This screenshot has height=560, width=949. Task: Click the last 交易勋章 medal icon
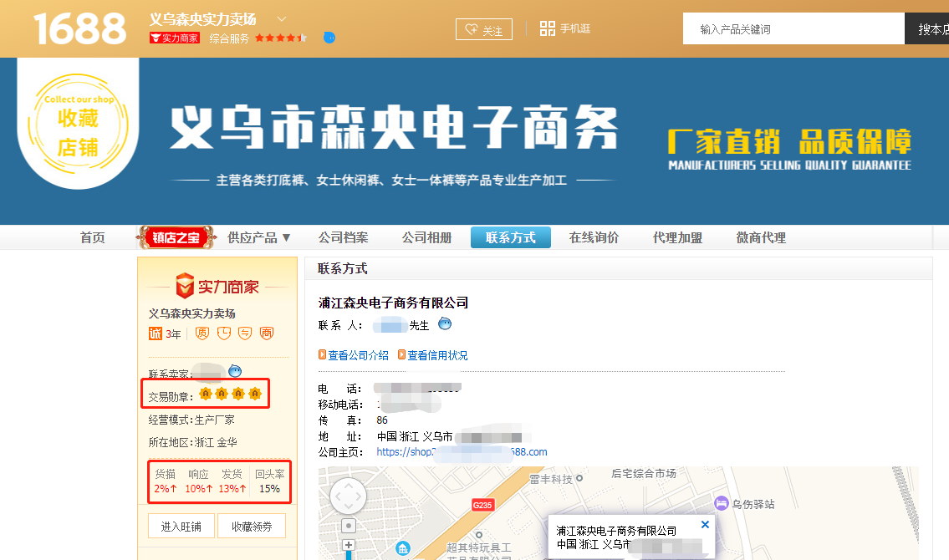[x=255, y=394]
